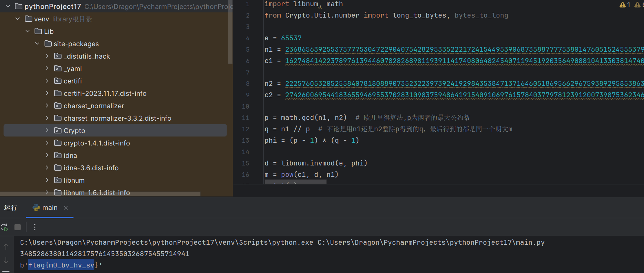Select the charset_normalizer-3.3.2.dist-info folder name
Viewport: 644px width, 273px height.
tap(117, 118)
